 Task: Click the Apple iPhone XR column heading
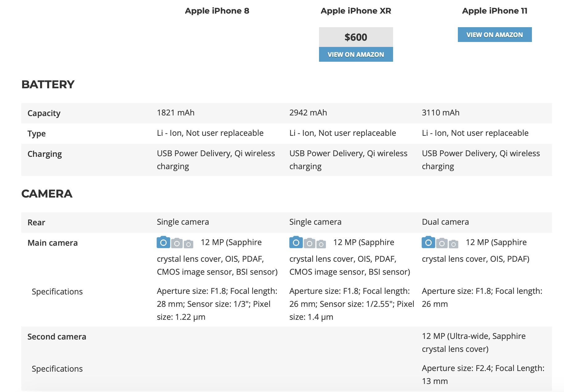tap(356, 11)
